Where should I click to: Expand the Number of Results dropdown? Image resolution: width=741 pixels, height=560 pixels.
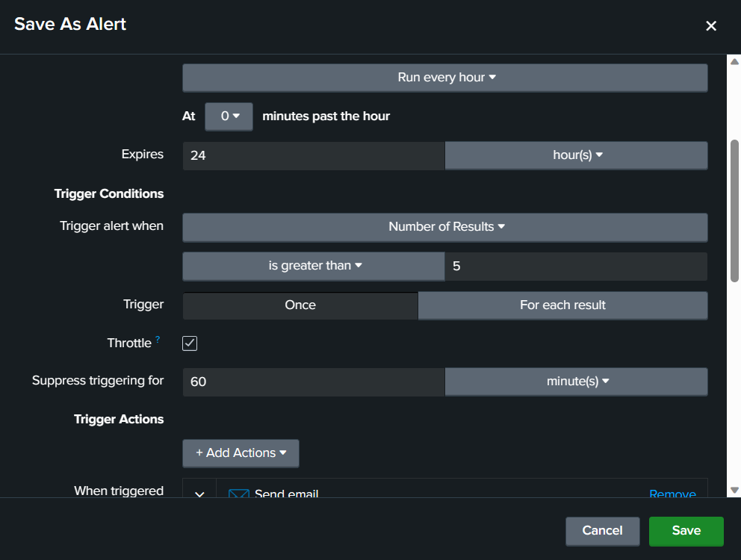pyautogui.click(x=445, y=227)
